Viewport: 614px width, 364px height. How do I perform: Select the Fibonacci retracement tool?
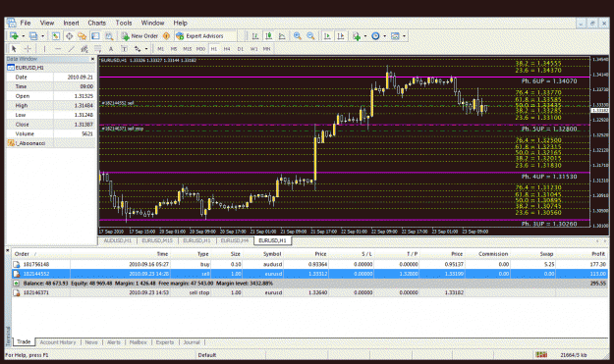[x=97, y=49]
